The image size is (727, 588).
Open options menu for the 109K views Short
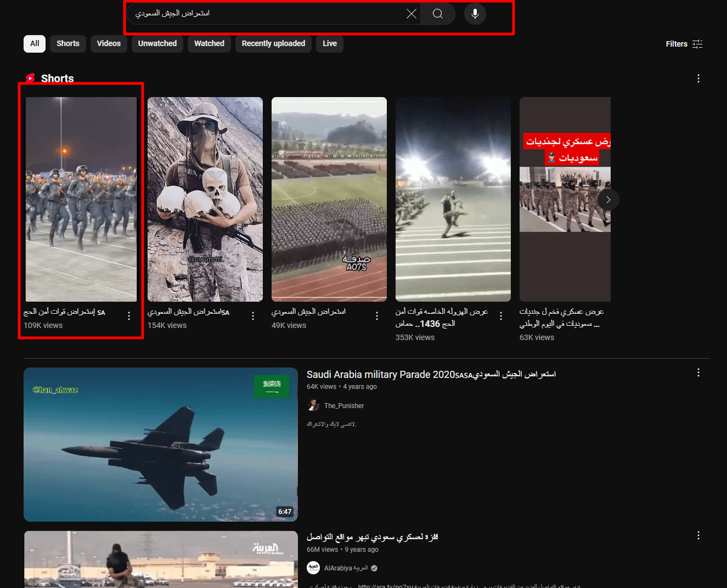(x=129, y=316)
